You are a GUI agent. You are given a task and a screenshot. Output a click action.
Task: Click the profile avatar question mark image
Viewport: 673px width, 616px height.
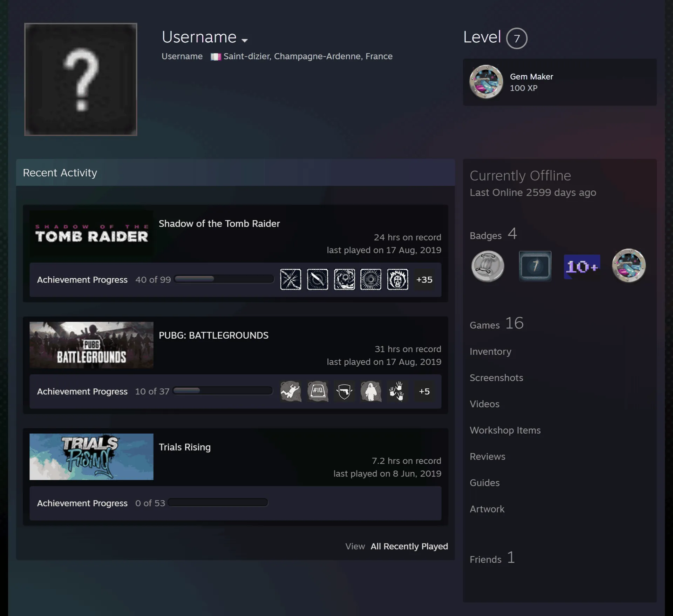tap(81, 80)
